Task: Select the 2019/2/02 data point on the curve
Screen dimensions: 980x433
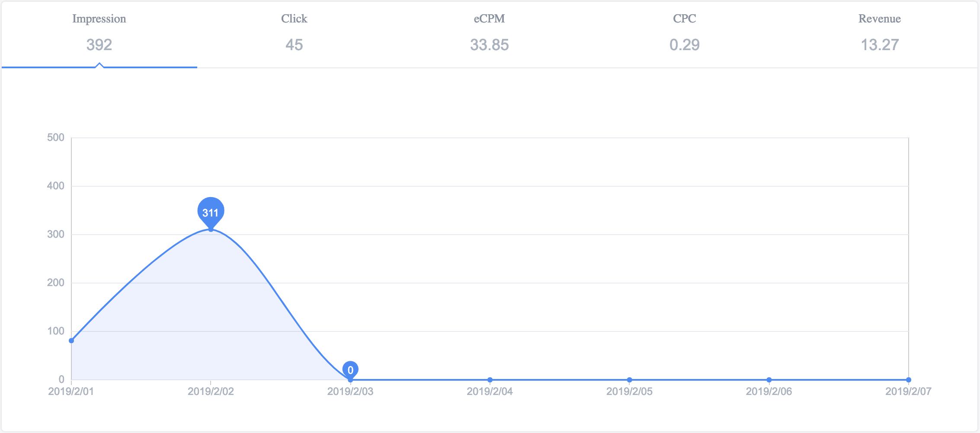Action: point(211,229)
